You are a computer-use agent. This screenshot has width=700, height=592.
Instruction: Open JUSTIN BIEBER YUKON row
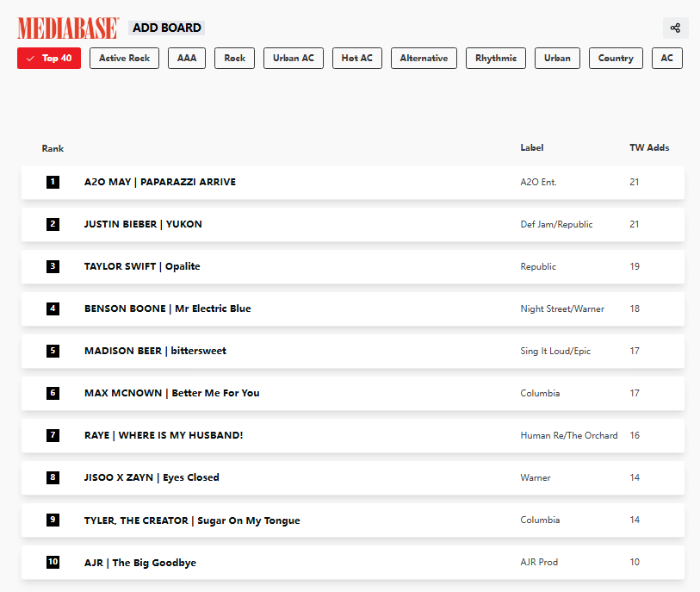pyautogui.click(x=143, y=224)
